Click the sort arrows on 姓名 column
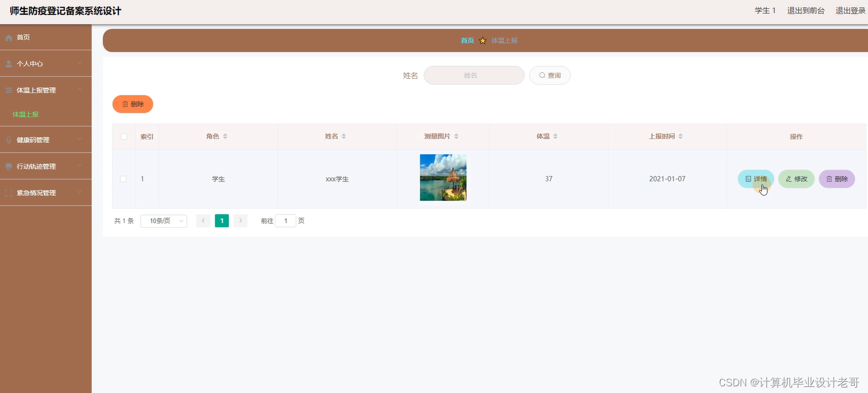Viewport: 868px width, 393px height. click(x=344, y=137)
